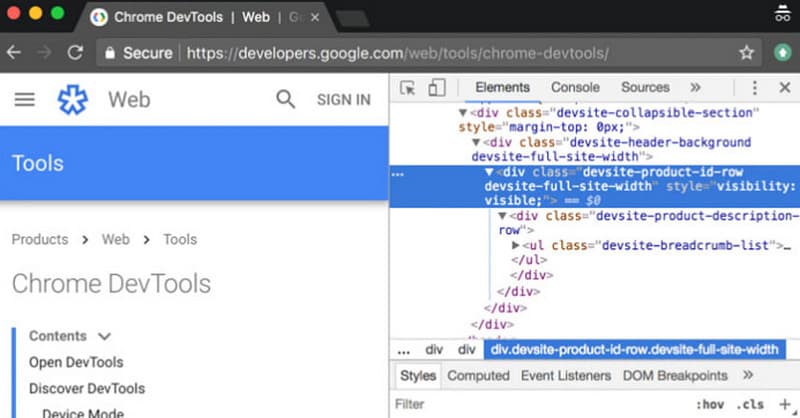
Task: Collapse the devsite-header-background div node
Action: point(476,142)
